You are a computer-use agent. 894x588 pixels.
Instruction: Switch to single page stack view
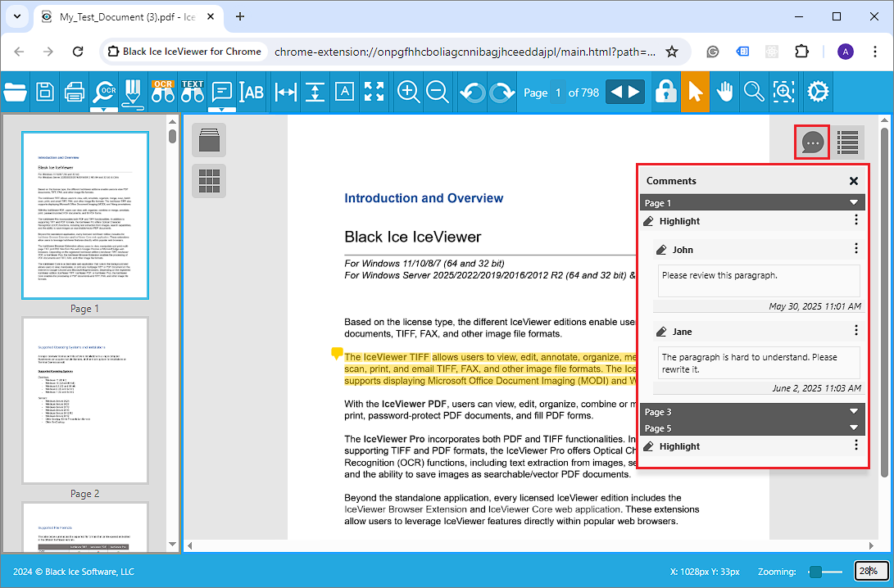click(x=209, y=140)
